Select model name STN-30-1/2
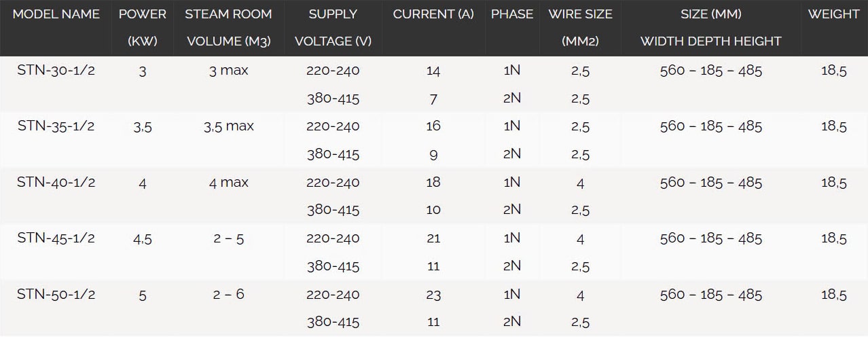The image size is (868, 343). click(x=56, y=70)
